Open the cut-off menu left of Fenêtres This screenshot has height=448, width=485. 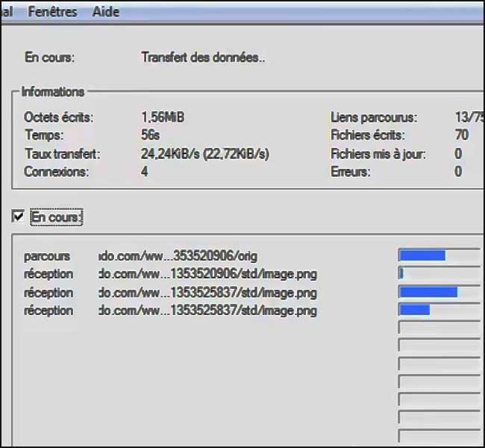[6, 12]
